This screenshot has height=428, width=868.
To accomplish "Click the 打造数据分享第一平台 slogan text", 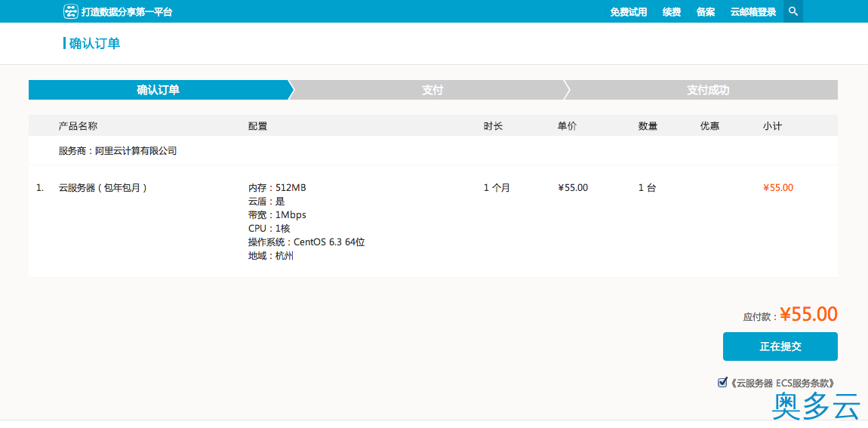I will coord(127,11).
